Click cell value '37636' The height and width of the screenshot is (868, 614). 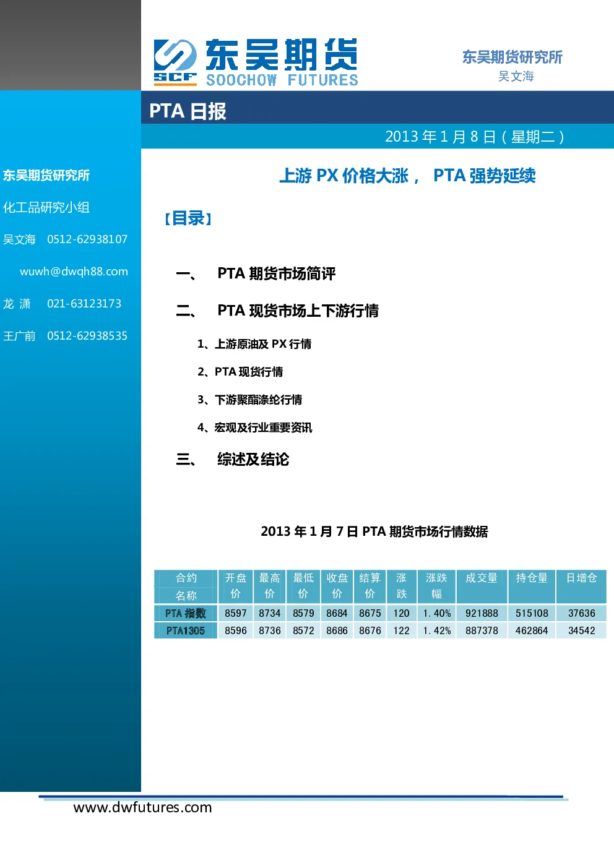(582, 613)
